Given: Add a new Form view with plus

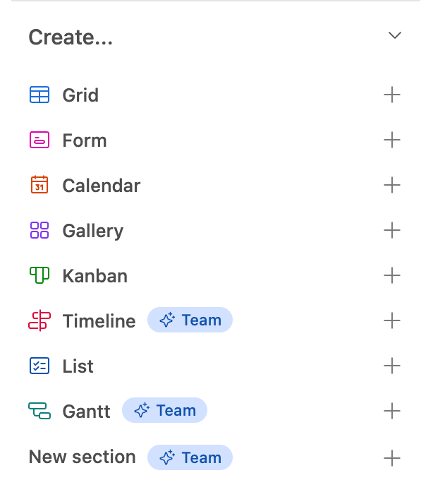Looking at the screenshot, I should coord(392,140).
